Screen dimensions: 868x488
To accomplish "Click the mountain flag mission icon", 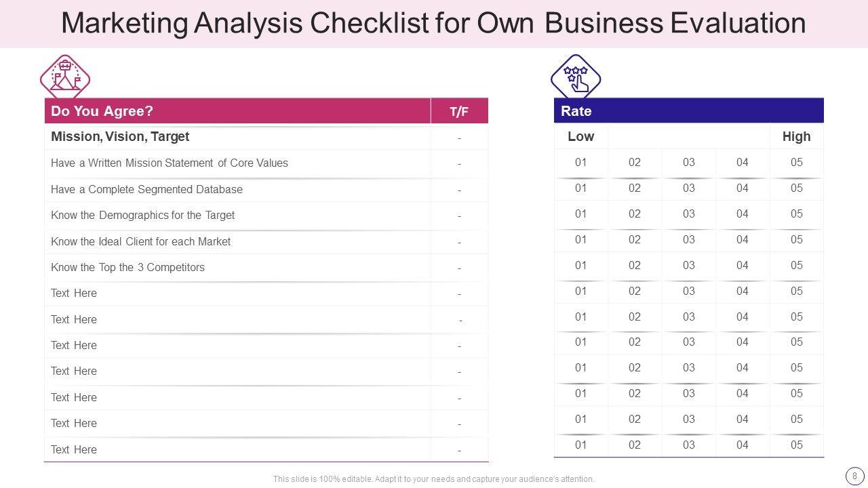I will (x=65, y=76).
